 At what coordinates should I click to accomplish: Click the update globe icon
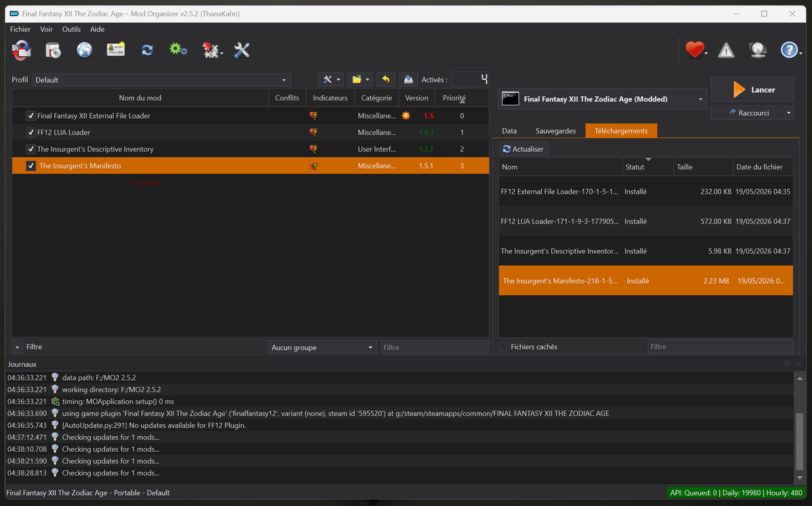pos(758,49)
